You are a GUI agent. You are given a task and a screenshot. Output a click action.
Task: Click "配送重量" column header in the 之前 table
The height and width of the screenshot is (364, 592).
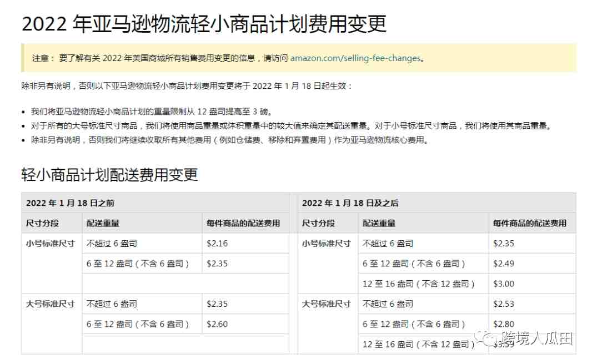103,223
